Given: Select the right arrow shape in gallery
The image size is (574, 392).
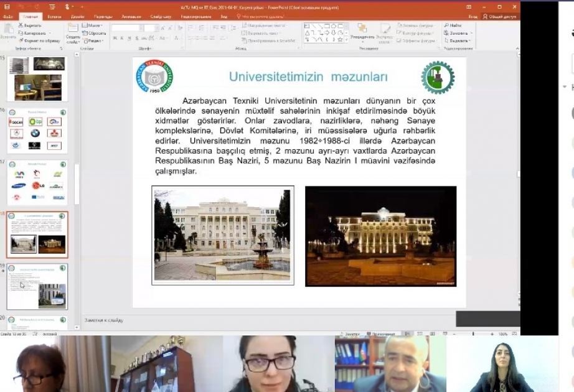Looking at the screenshot, I should [x=327, y=32].
